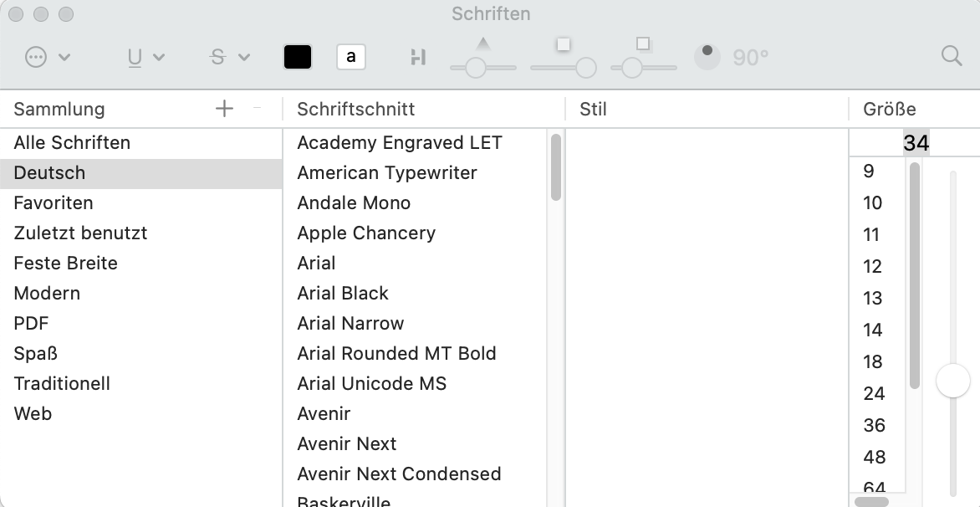
Task: Add a new collection with plus button
Action: [224, 109]
